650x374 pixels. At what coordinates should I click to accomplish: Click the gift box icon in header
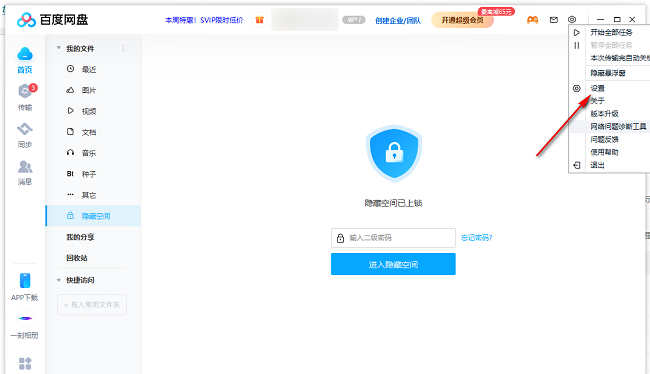point(260,19)
